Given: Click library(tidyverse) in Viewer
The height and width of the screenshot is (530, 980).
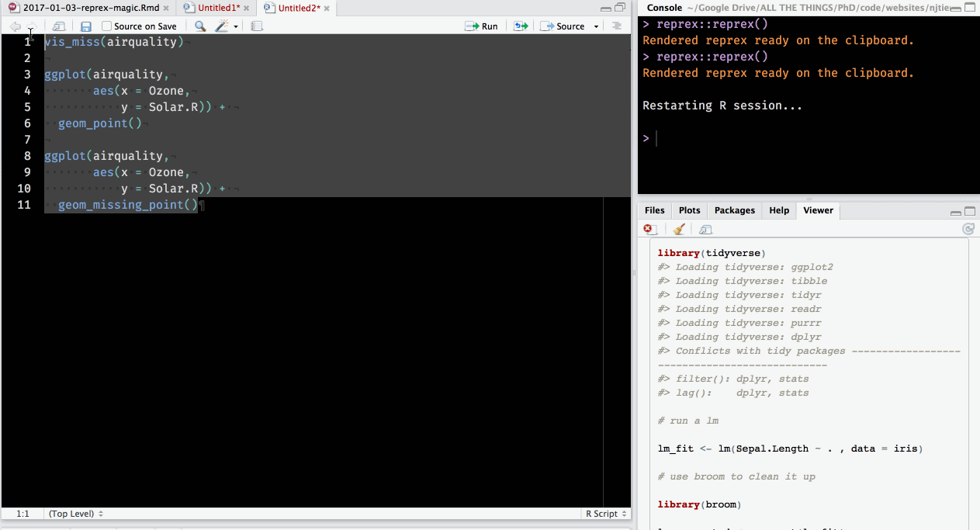Looking at the screenshot, I should pyautogui.click(x=712, y=253).
